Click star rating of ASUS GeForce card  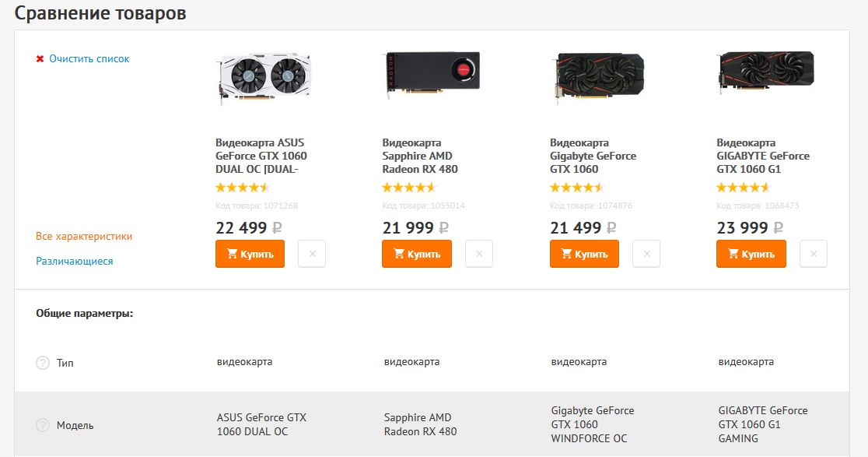click(242, 188)
